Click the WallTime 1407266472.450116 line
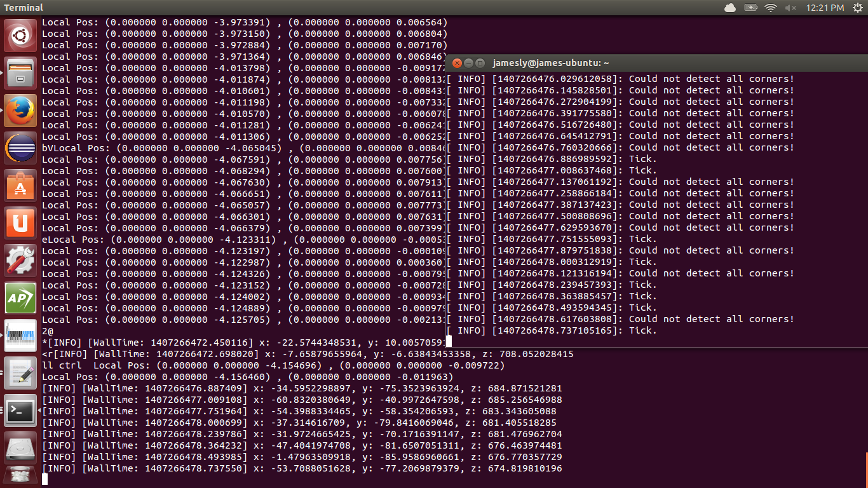The image size is (868, 488). point(243,342)
